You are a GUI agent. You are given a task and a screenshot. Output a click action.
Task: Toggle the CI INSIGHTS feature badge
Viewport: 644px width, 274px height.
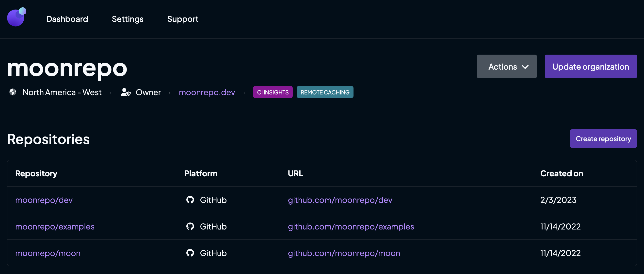[x=273, y=92]
